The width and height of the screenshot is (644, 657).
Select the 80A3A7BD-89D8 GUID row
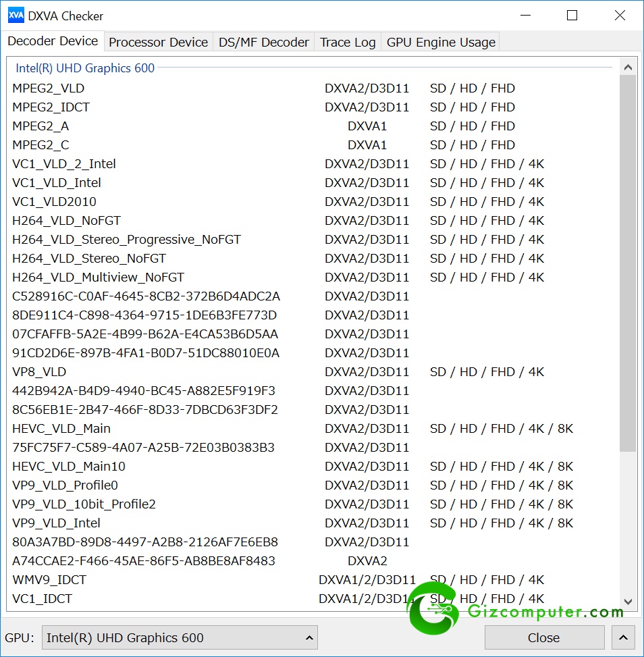tap(312, 542)
